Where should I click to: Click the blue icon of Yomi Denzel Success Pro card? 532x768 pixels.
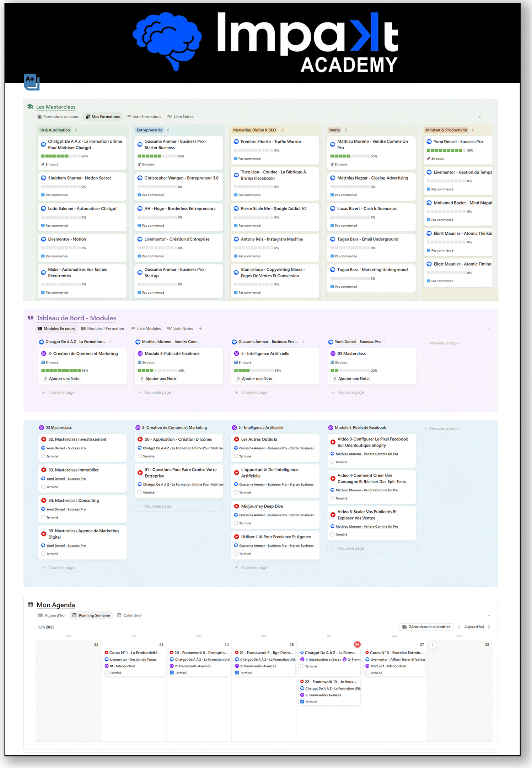click(x=429, y=142)
